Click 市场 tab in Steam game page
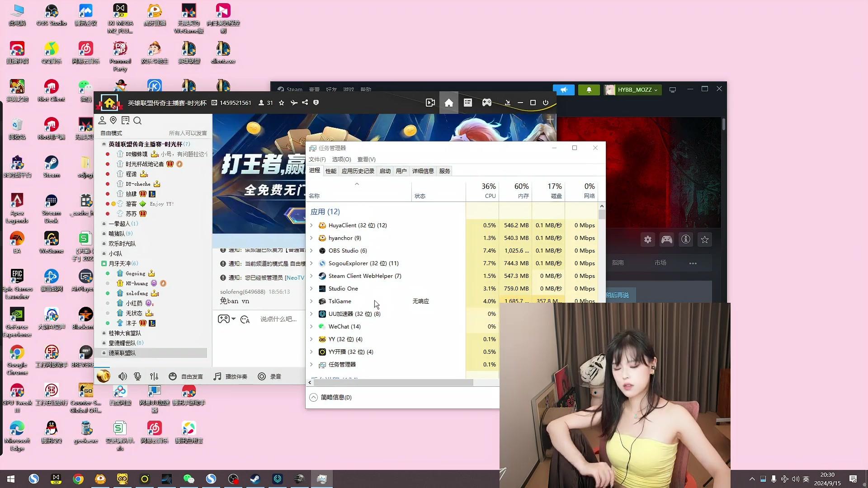The image size is (868, 488). pyautogui.click(x=660, y=263)
